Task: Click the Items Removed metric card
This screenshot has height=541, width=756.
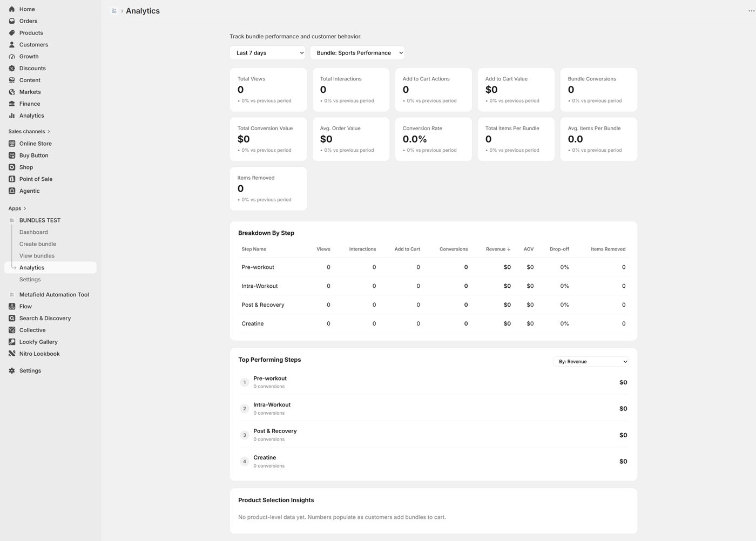Action: click(x=268, y=188)
